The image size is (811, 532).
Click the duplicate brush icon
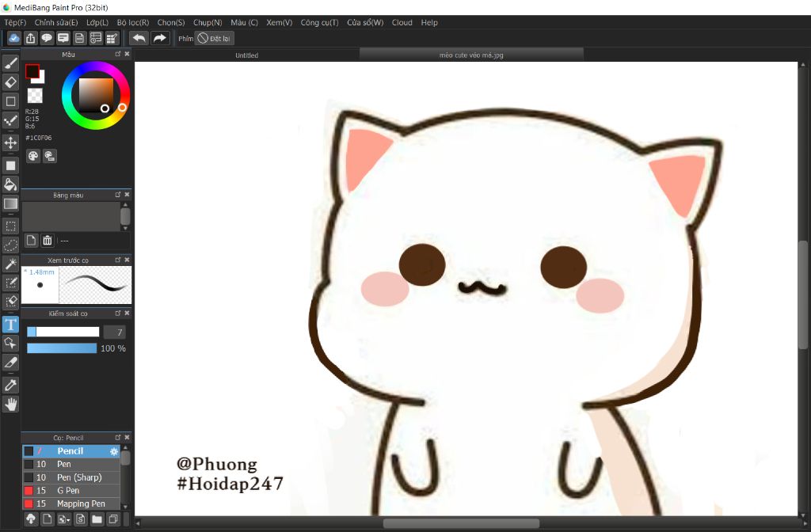[113, 519]
